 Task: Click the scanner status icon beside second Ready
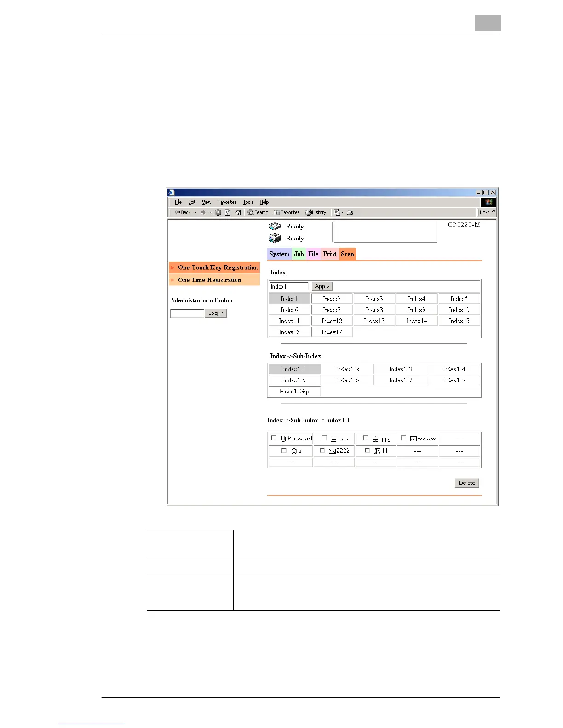tap(275, 238)
